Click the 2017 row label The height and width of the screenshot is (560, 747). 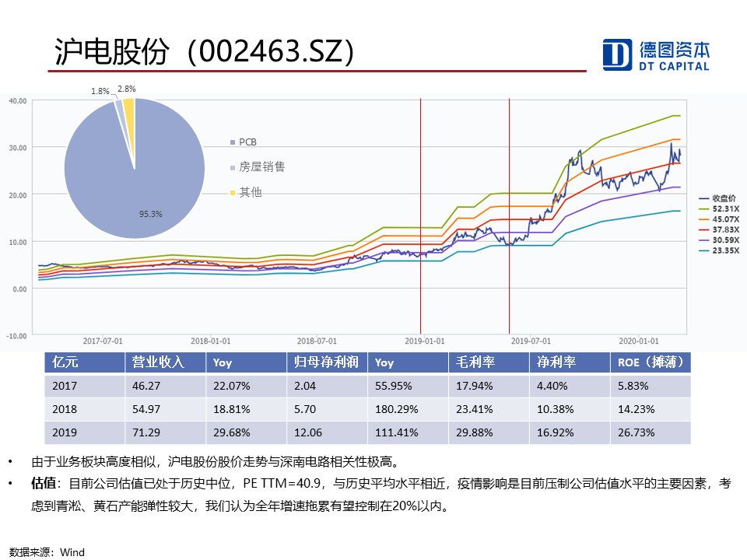tap(65, 386)
